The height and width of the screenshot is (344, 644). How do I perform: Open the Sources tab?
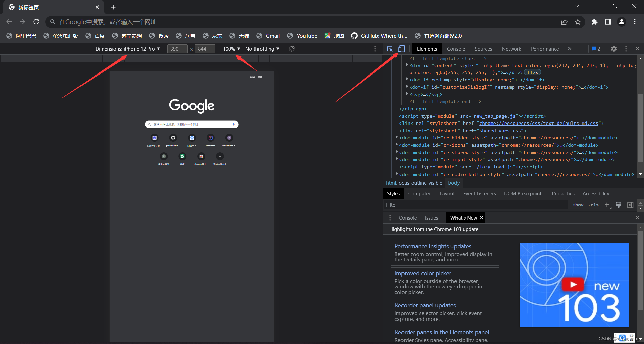pos(483,49)
